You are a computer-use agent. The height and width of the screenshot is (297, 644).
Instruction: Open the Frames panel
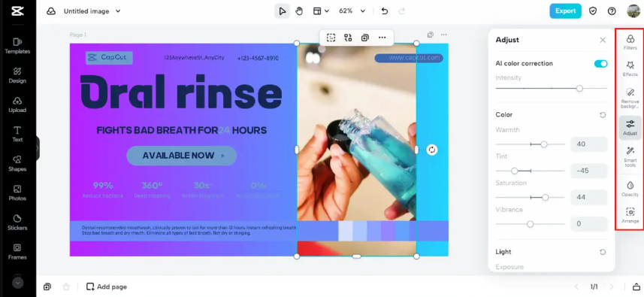[x=17, y=252]
